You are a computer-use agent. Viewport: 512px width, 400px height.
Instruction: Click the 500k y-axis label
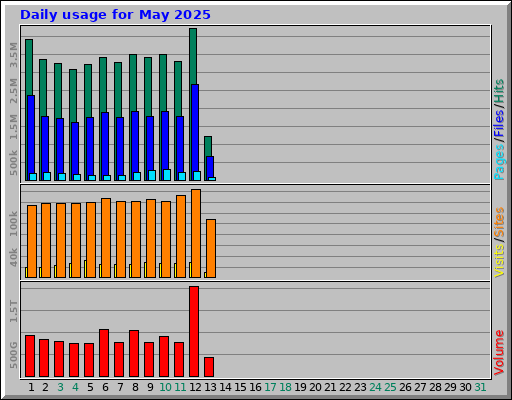click(13, 163)
